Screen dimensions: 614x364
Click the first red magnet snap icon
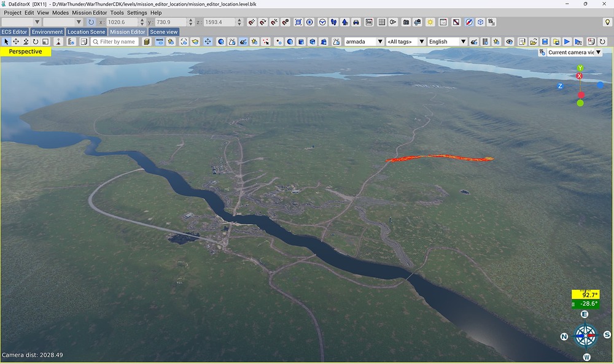click(x=252, y=22)
